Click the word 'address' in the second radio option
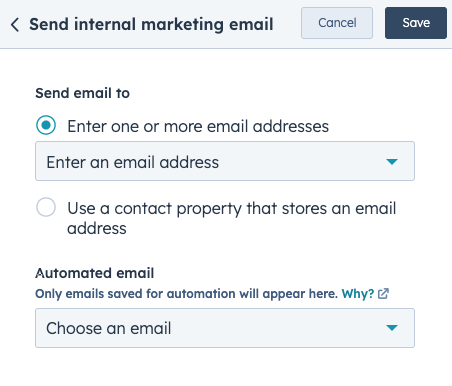This screenshot has height=386, width=452. [x=97, y=229]
